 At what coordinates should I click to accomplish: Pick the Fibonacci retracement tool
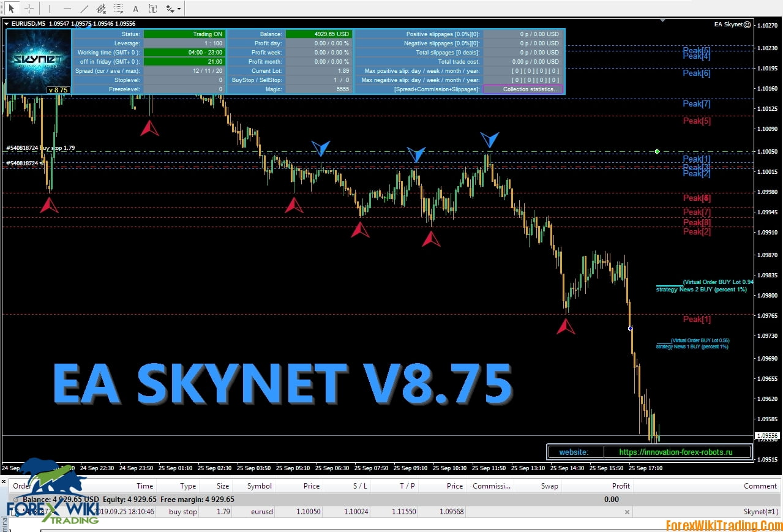point(119,9)
